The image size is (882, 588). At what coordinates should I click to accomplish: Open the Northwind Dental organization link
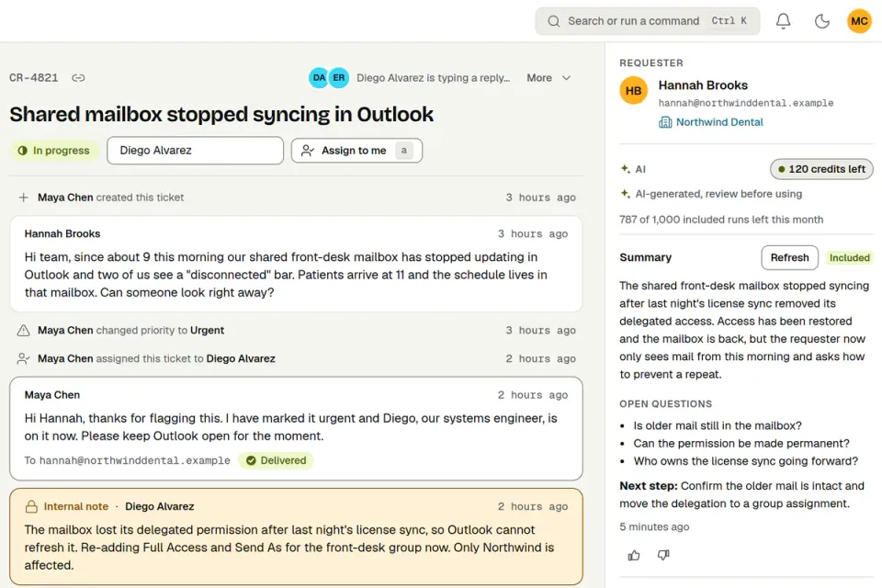point(719,122)
